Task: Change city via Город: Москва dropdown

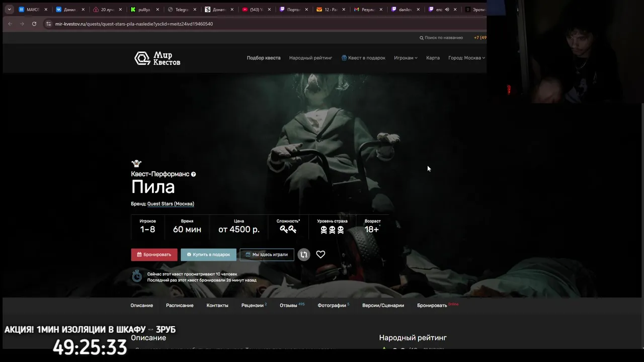Action: pyautogui.click(x=466, y=58)
